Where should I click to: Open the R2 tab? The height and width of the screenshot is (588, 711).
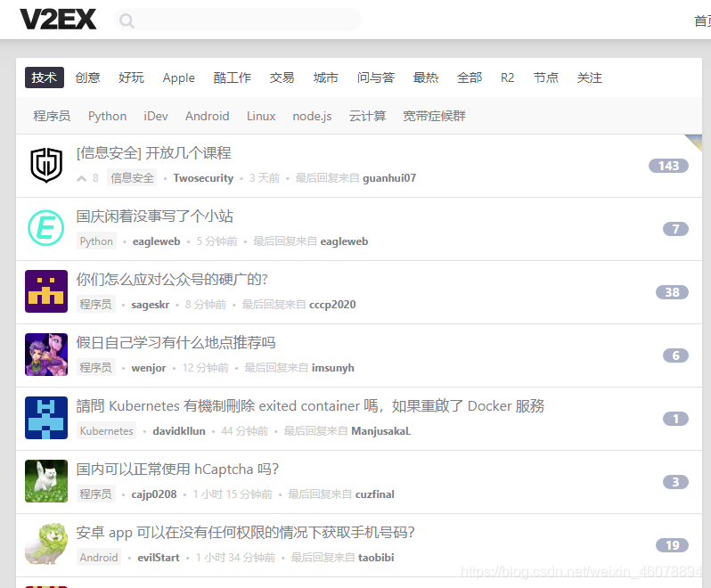click(x=507, y=78)
